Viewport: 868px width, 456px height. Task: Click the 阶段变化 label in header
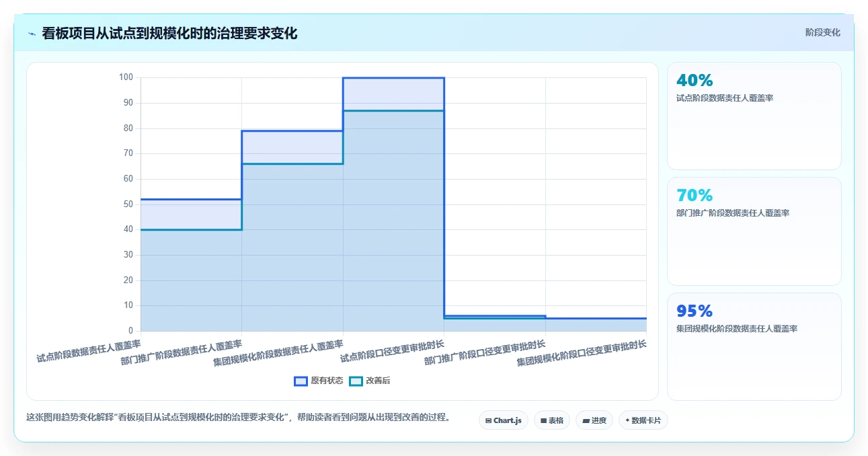(822, 32)
